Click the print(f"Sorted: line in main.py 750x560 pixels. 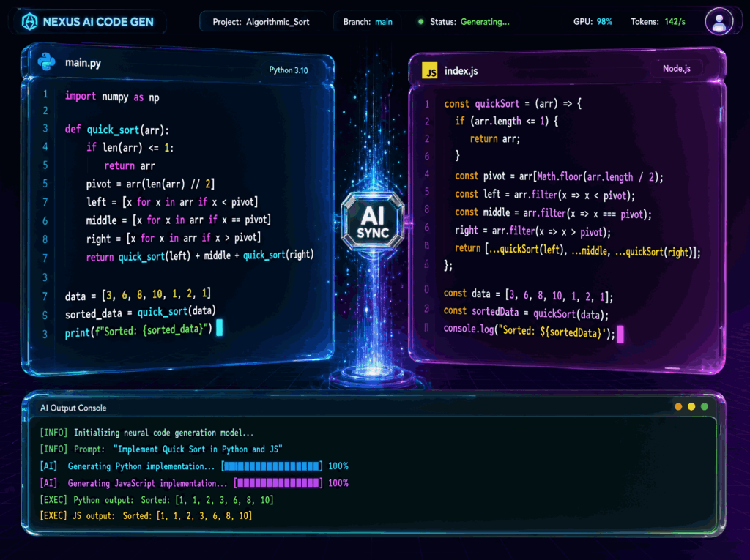click(138, 330)
